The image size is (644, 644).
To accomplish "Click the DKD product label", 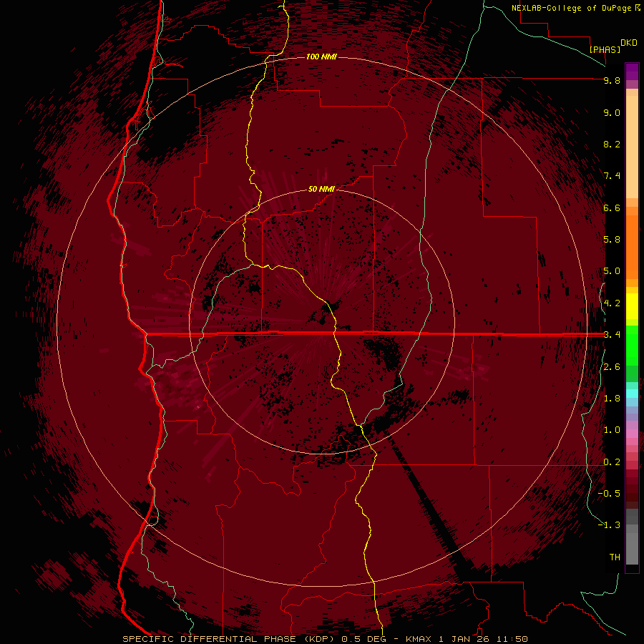I will tap(629, 43).
